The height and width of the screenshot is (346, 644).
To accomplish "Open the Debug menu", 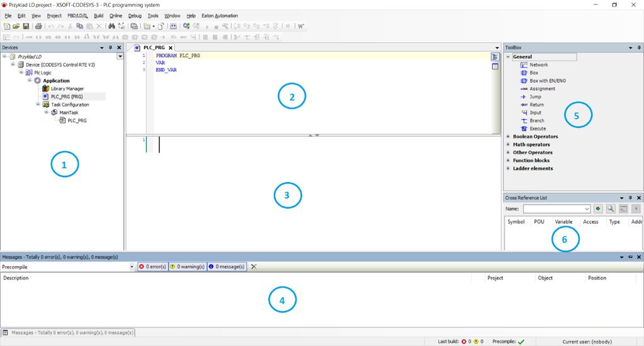I will [x=135, y=16].
